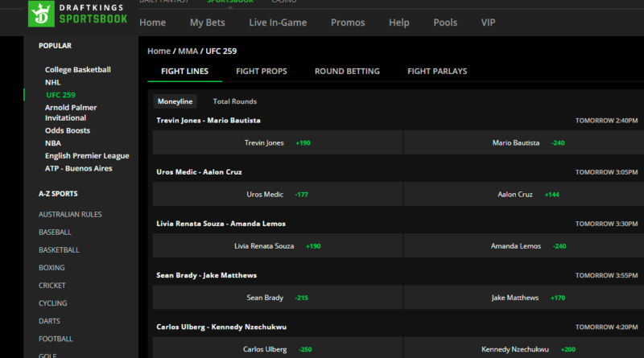Go to Live In-Game section
This screenshot has width=644, height=358.
(278, 23)
